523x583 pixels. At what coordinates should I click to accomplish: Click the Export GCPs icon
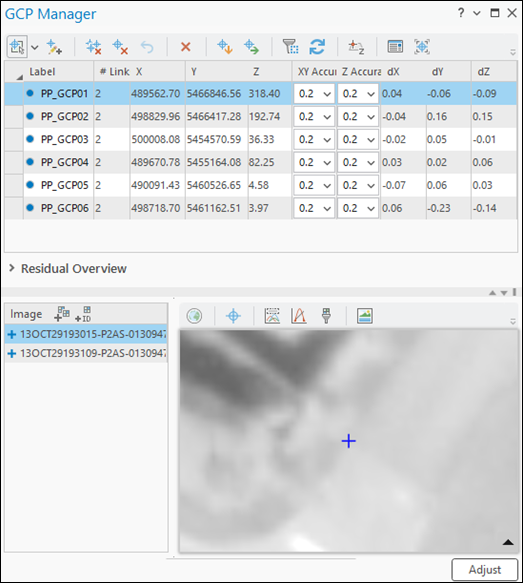tap(251, 47)
